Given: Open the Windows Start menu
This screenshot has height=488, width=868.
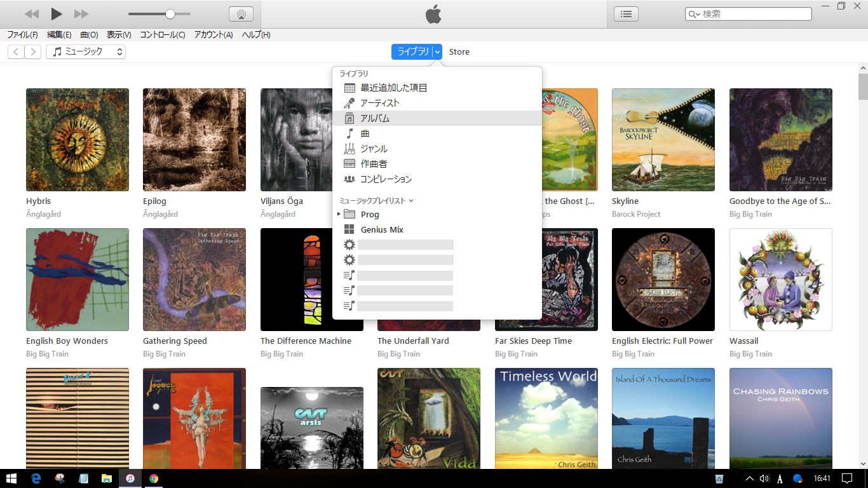Looking at the screenshot, I should [x=11, y=478].
